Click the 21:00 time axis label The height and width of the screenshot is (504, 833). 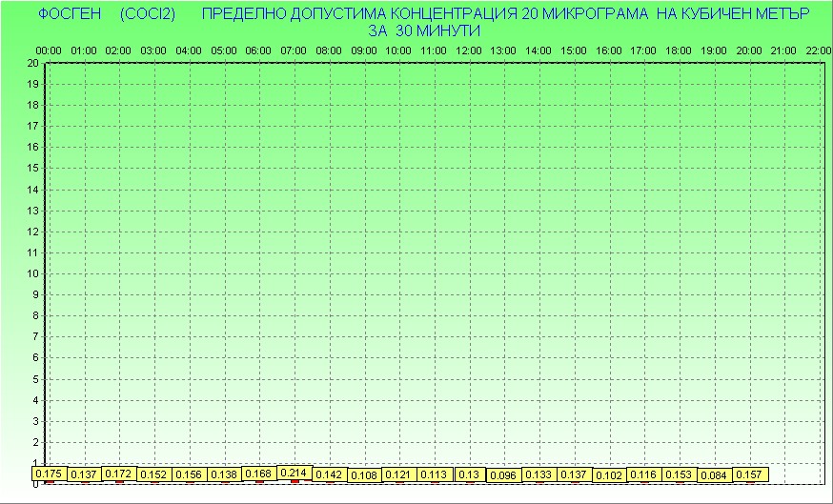point(783,51)
